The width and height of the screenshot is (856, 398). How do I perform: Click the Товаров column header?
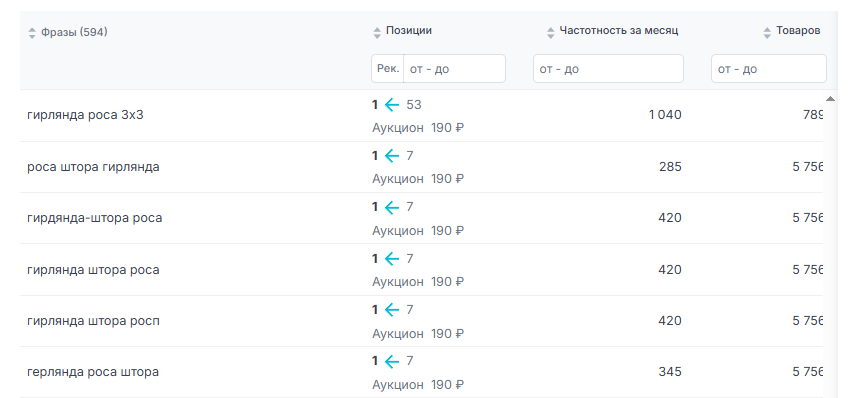[x=798, y=31]
